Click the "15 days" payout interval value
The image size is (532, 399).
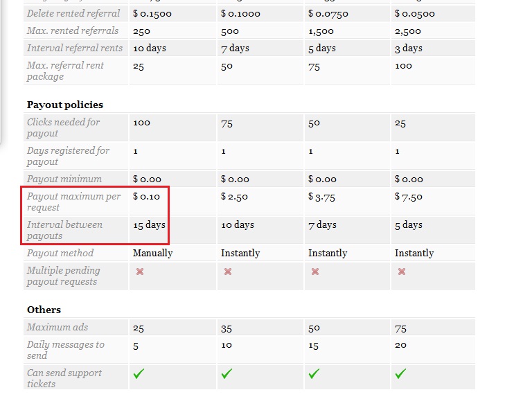coord(149,225)
